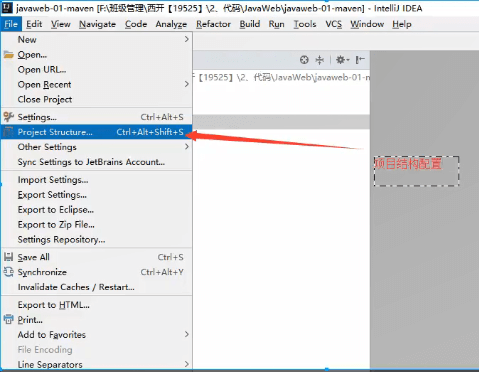
Task: Select Print... entry
Action: tap(97, 320)
